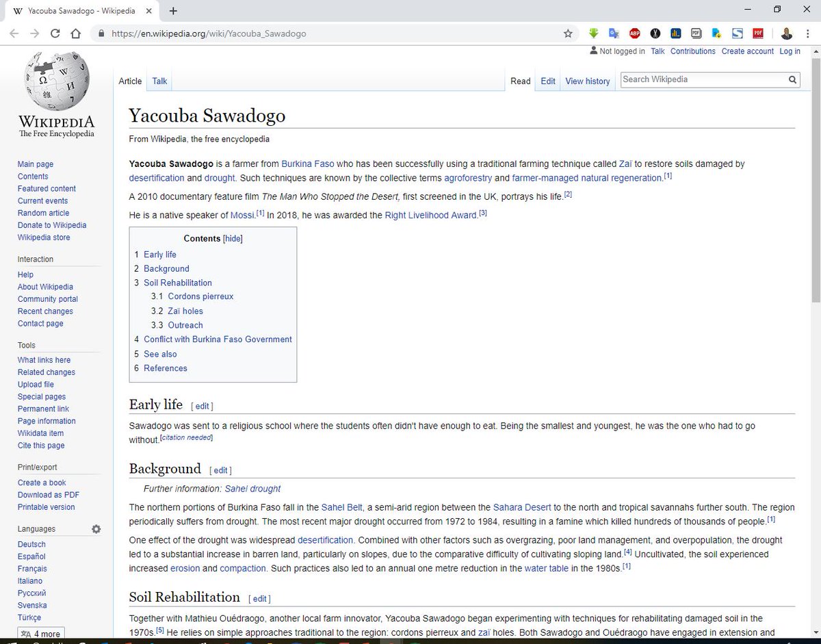Open the Contributions link
The height and width of the screenshot is (644, 821).
pyautogui.click(x=693, y=51)
